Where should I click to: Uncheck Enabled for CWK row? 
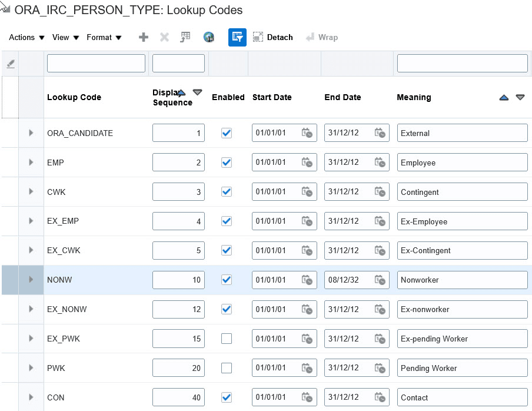tap(227, 192)
